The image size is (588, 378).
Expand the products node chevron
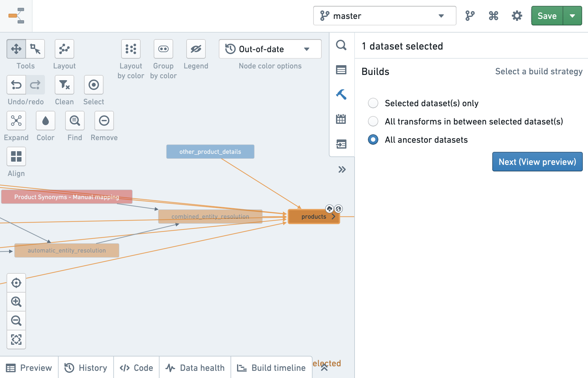tap(333, 217)
